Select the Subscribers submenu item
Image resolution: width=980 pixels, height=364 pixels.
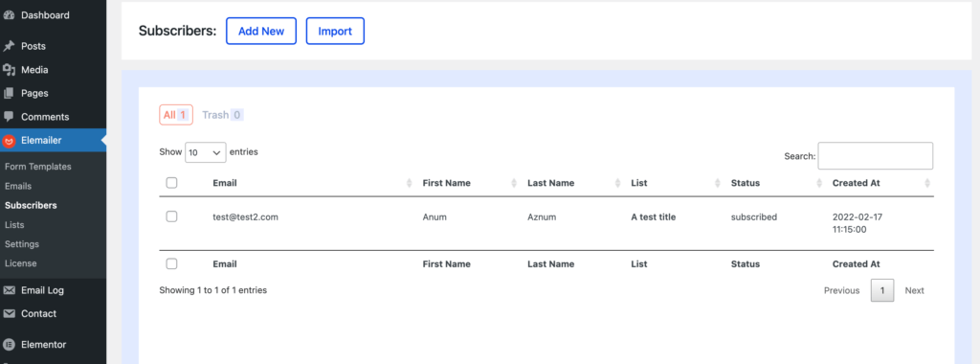coord(31,205)
